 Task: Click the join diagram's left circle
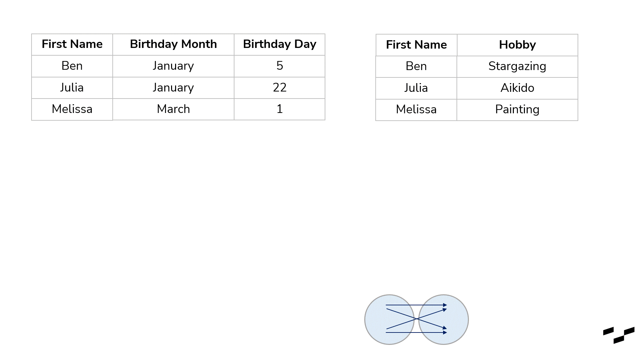pyautogui.click(x=389, y=319)
